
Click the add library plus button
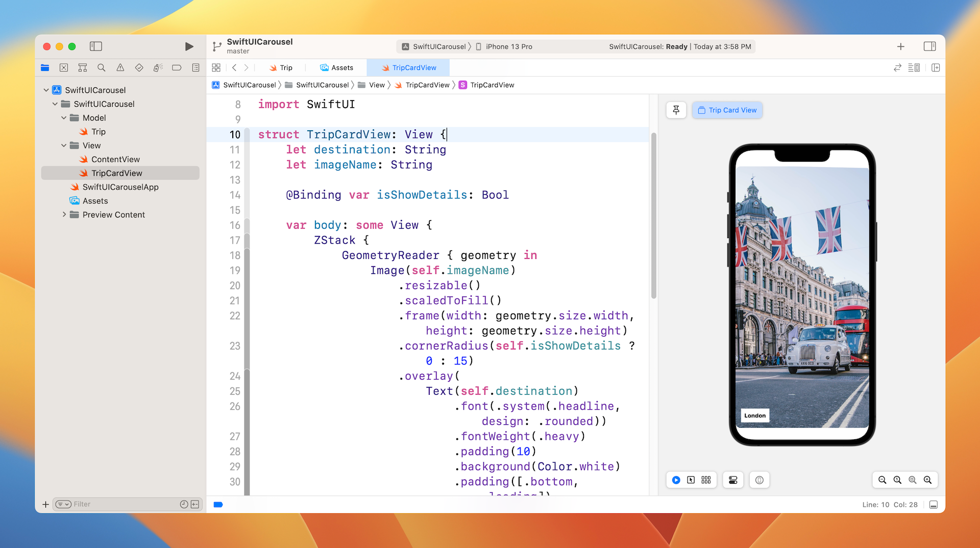[900, 46]
